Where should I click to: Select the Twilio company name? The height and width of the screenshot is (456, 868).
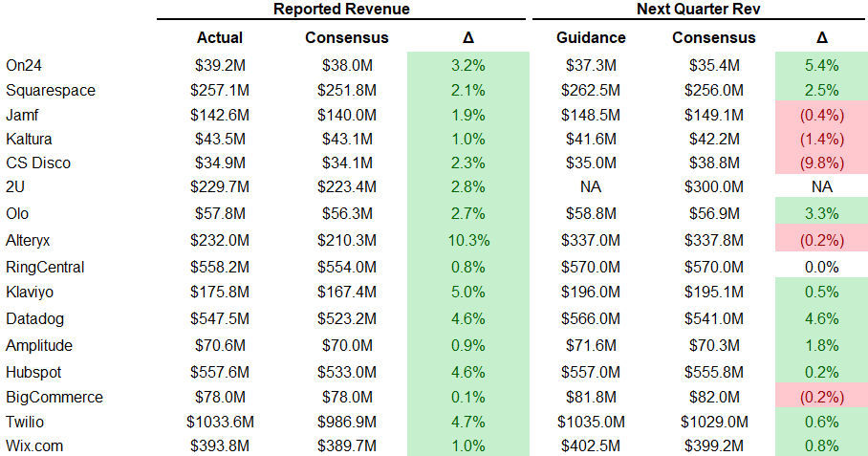coord(24,422)
